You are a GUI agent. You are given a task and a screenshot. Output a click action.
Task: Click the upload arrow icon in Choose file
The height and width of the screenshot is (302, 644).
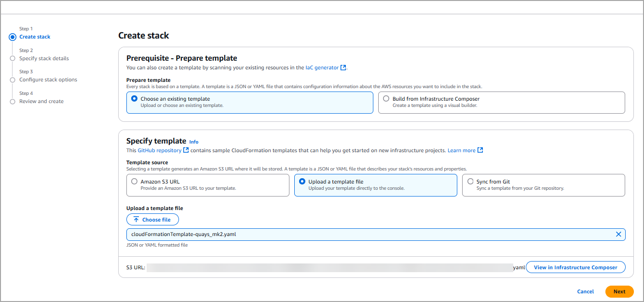coord(137,220)
